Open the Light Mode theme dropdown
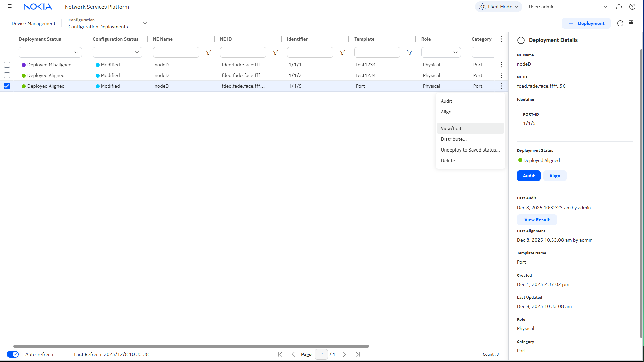This screenshot has width=644, height=362. tap(498, 7)
